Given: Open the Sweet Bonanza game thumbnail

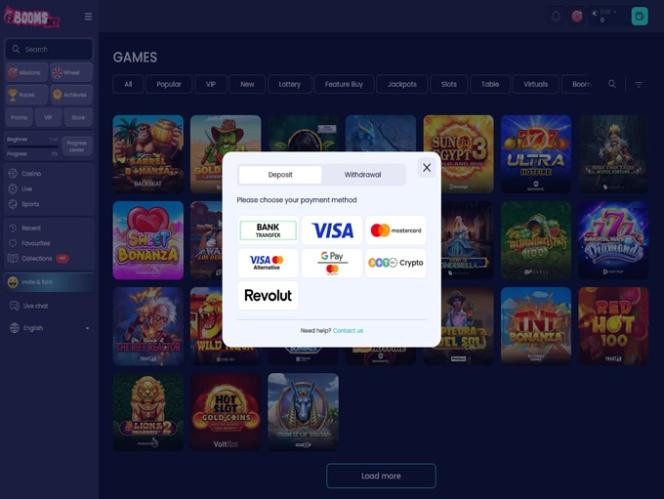Looking at the screenshot, I should click(148, 240).
